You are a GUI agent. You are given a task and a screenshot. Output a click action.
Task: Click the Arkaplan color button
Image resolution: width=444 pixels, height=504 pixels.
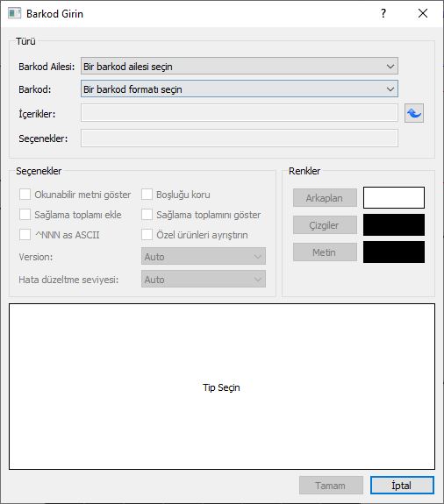pyautogui.click(x=325, y=198)
